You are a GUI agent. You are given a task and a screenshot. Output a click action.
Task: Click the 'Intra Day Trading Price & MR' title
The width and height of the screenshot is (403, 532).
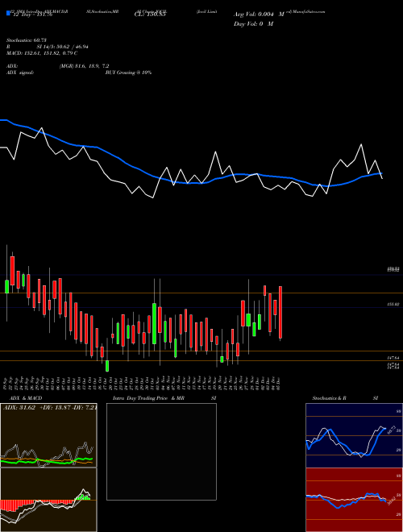[149, 398]
